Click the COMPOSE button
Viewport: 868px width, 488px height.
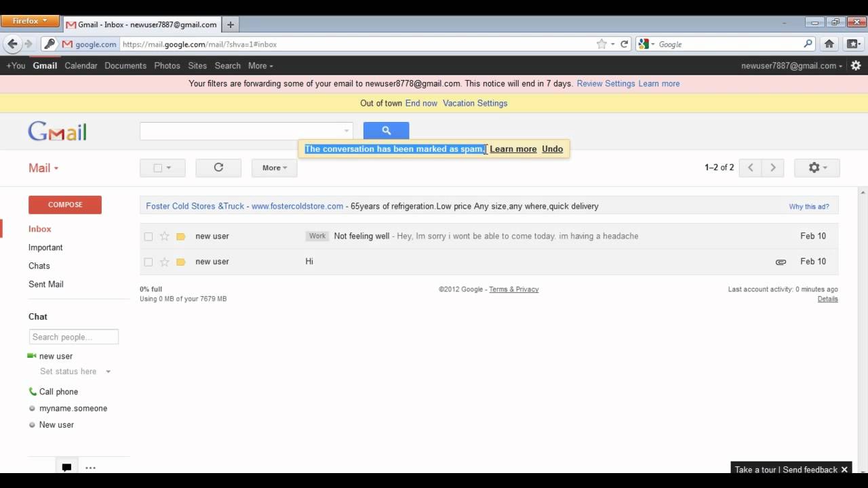(x=65, y=205)
